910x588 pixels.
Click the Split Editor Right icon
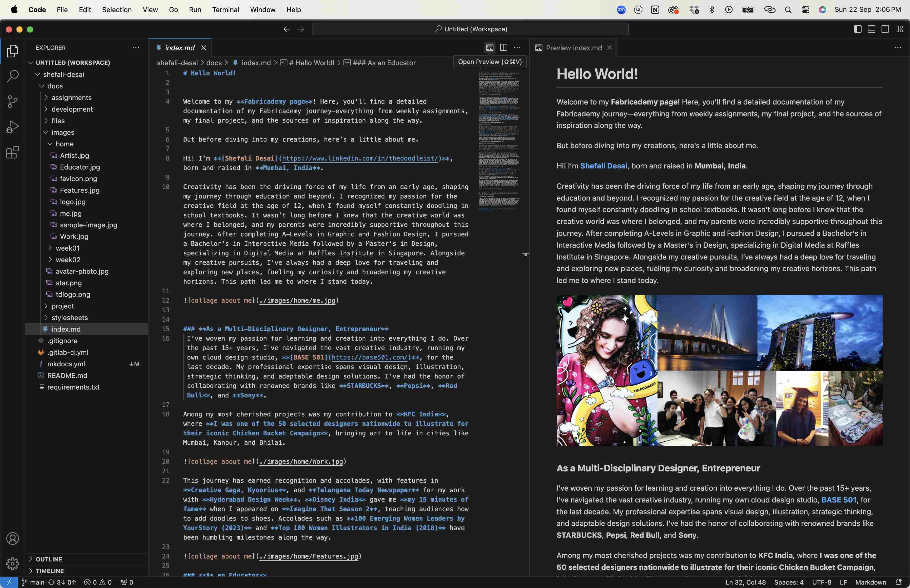[x=504, y=47]
